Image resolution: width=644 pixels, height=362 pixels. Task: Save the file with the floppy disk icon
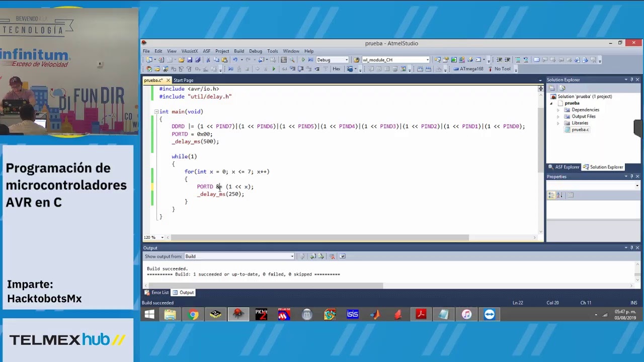(190, 60)
